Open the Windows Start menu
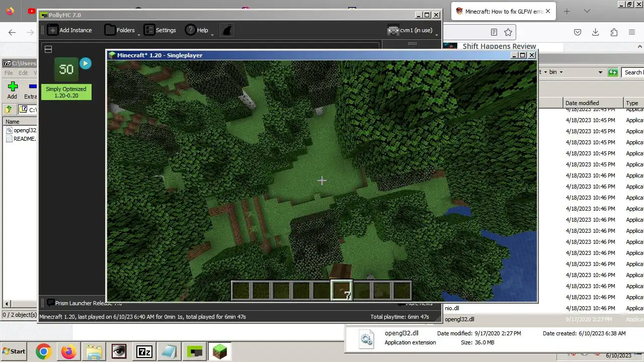Screen dimensions: 644x362 pos(14,351)
